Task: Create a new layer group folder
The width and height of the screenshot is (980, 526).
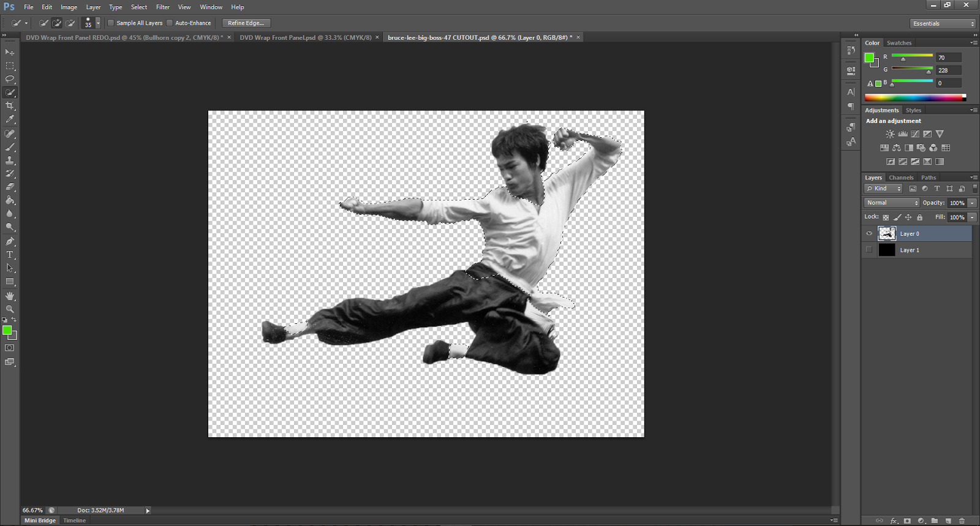Action: tap(935, 520)
